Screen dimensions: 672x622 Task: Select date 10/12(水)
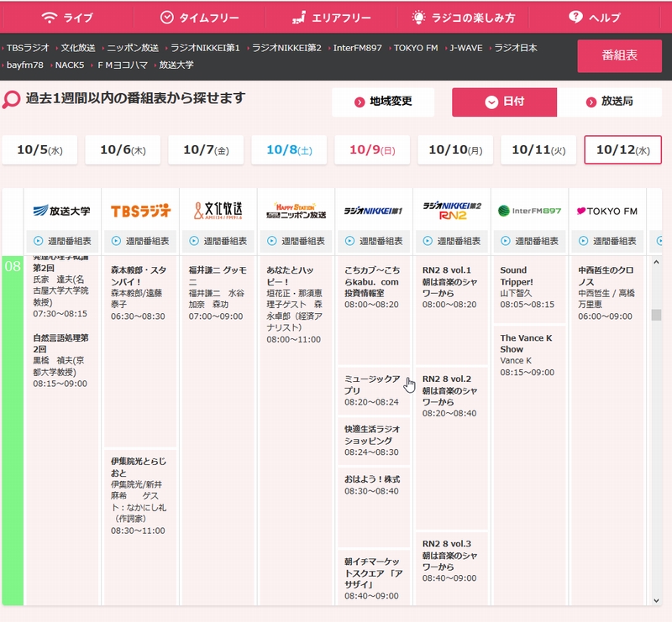click(622, 150)
